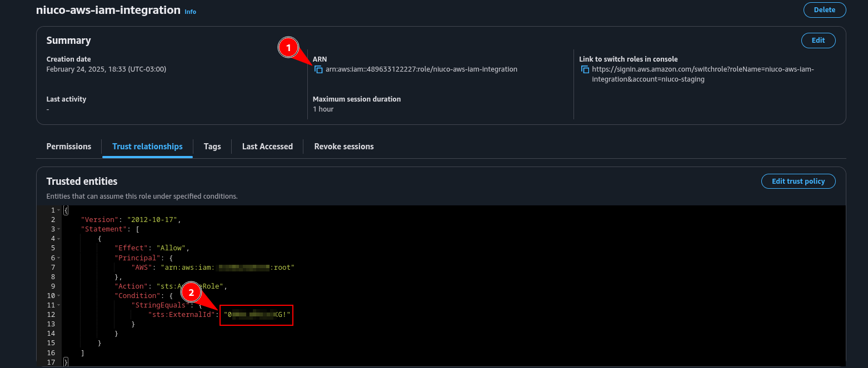Select the Trust relationships tab
868x368 pixels.
147,147
